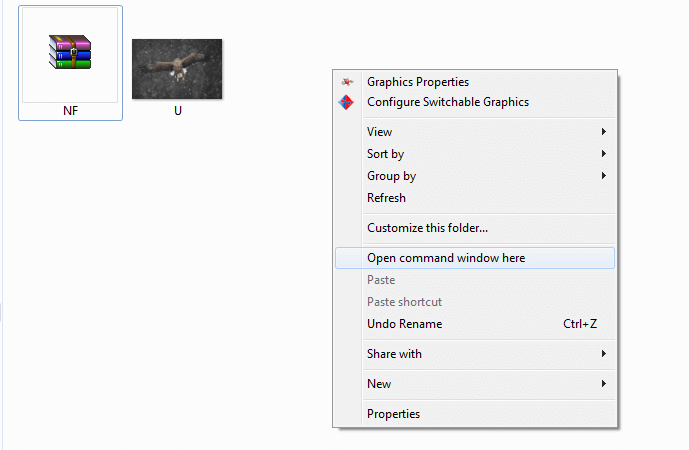
Task: Expand the Group by submenu arrow
Action: pos(604,175)
